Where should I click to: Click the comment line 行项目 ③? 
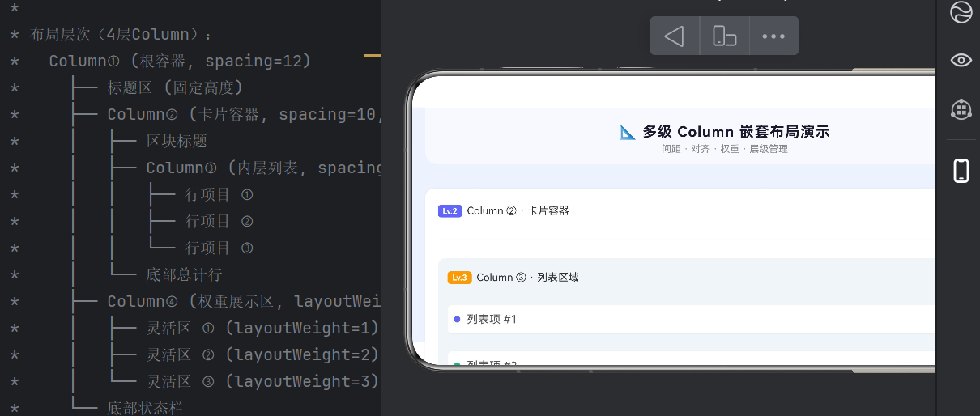pos(219,248)
